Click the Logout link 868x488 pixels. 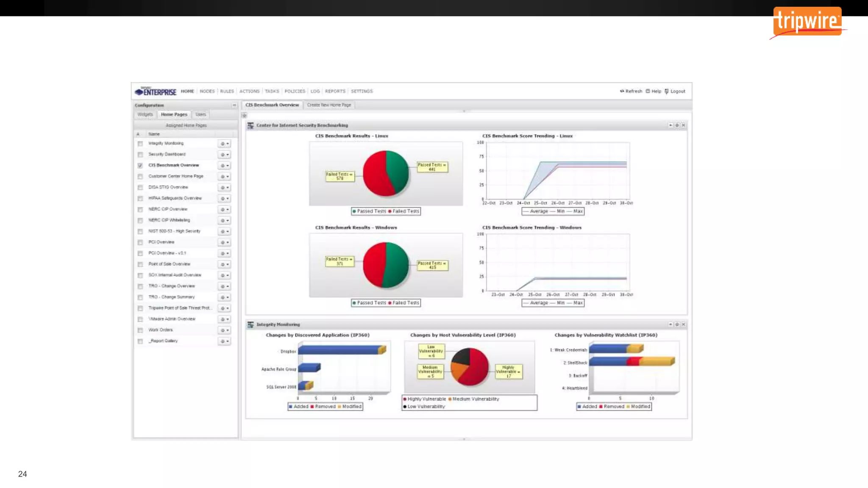pos(677,91)
